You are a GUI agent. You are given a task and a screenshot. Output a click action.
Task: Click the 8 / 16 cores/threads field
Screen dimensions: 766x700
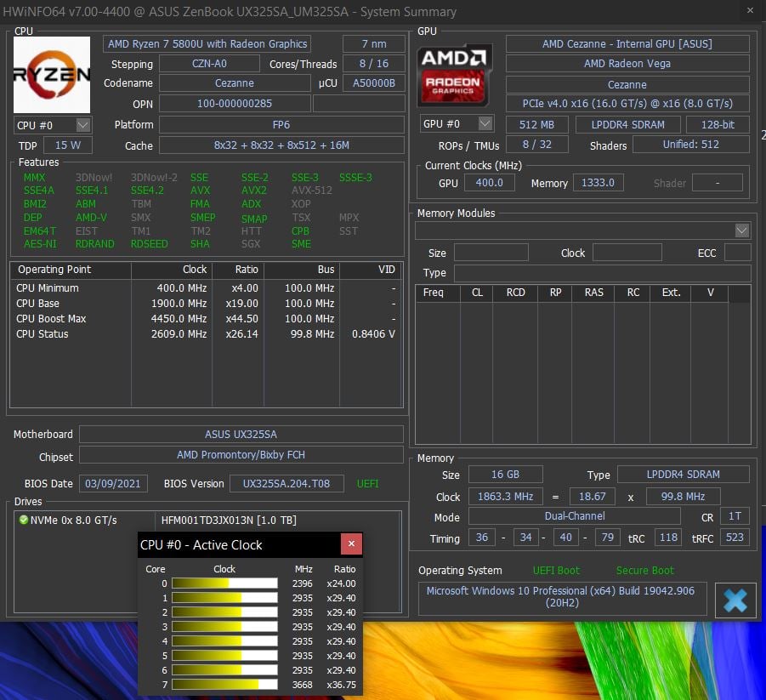pos(374,64)
